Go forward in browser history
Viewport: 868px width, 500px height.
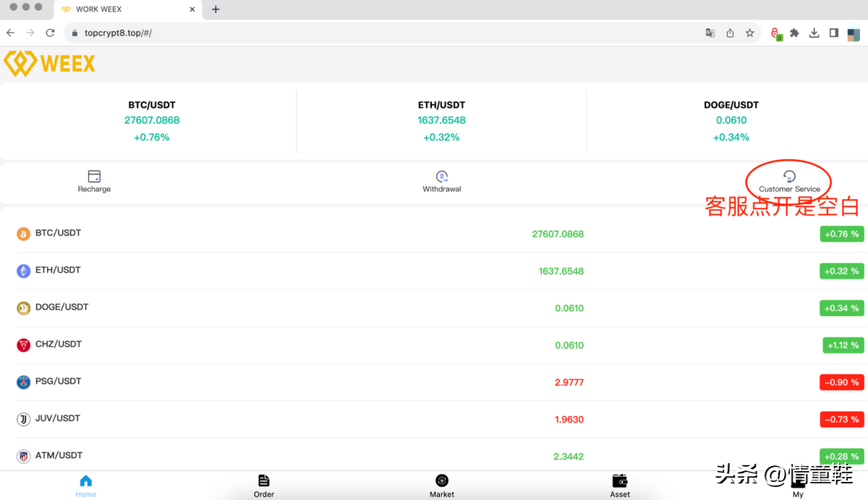tap(30, 33)
